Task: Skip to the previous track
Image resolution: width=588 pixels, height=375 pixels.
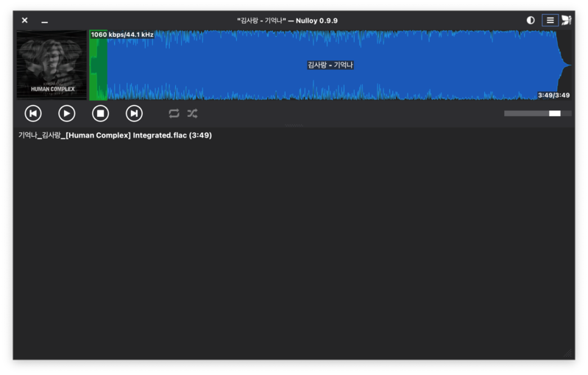Action: coord(33,113)
